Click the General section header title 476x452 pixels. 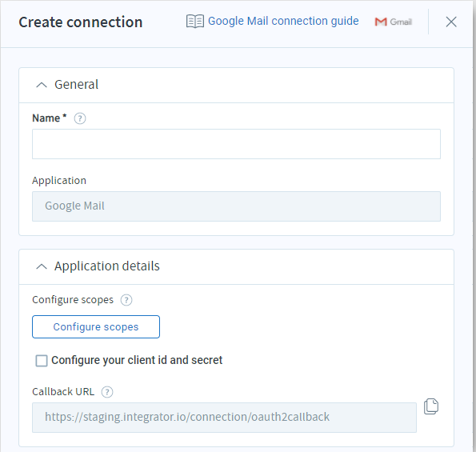pyautogui.click(x=77, y=84)
